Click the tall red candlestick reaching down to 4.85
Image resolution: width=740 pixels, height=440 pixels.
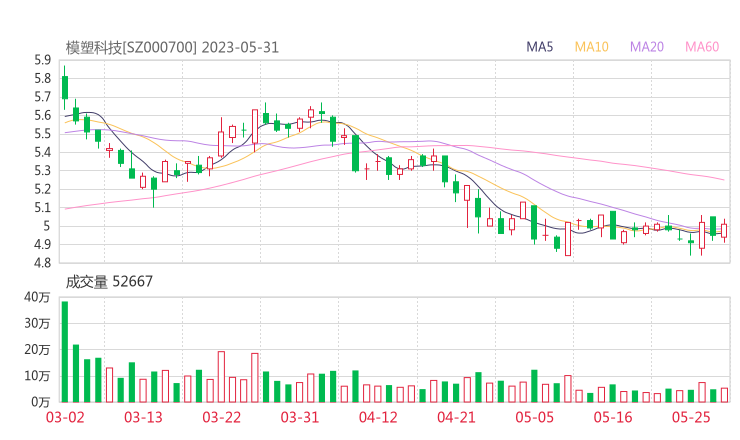click(x=568, y=239)
